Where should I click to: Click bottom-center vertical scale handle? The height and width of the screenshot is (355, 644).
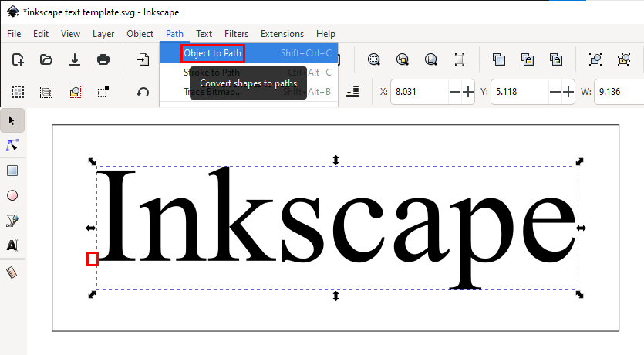(x=335, y=296)
